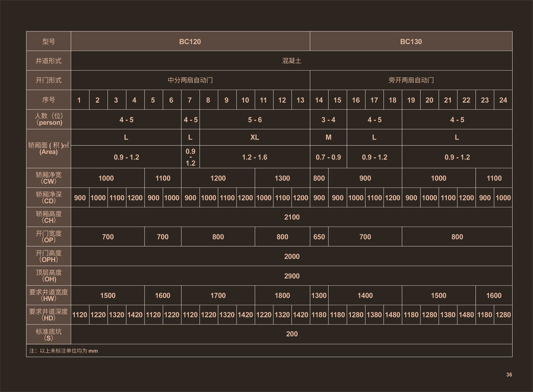Select the 混凝土 shaft type cell
The image size is (533, 392).
[291, 61]
